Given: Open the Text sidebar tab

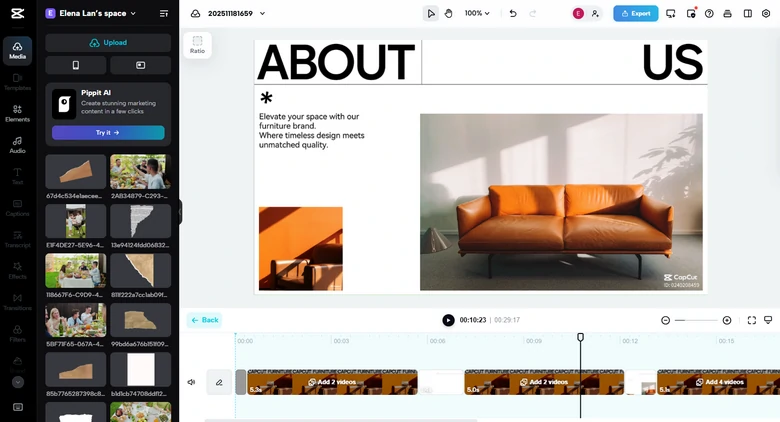Looking at the screenshot, I should 17,176.
